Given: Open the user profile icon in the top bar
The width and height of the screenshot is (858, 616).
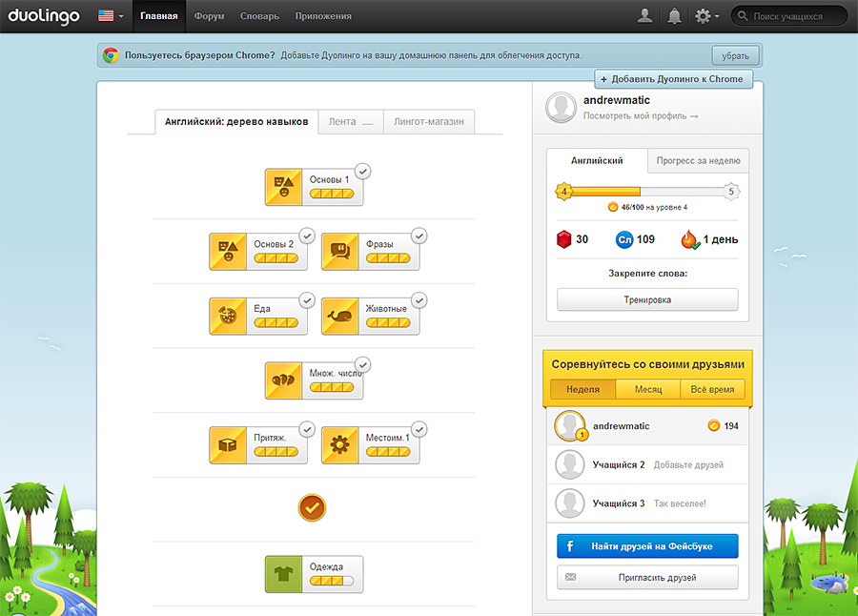Looking at the screenshot, I should pos(645,16).
